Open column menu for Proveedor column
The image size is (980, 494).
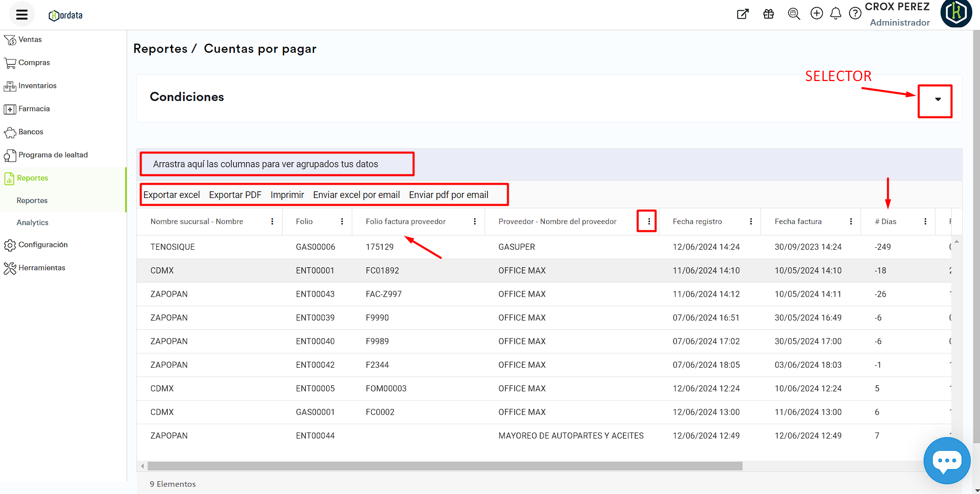(649, 222)
